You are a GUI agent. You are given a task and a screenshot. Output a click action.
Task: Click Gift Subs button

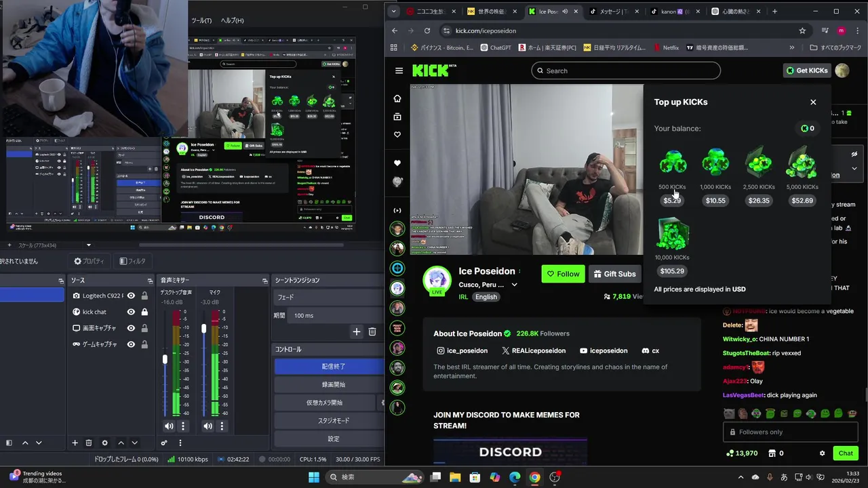pyautogui.click(x=615, y=274)
